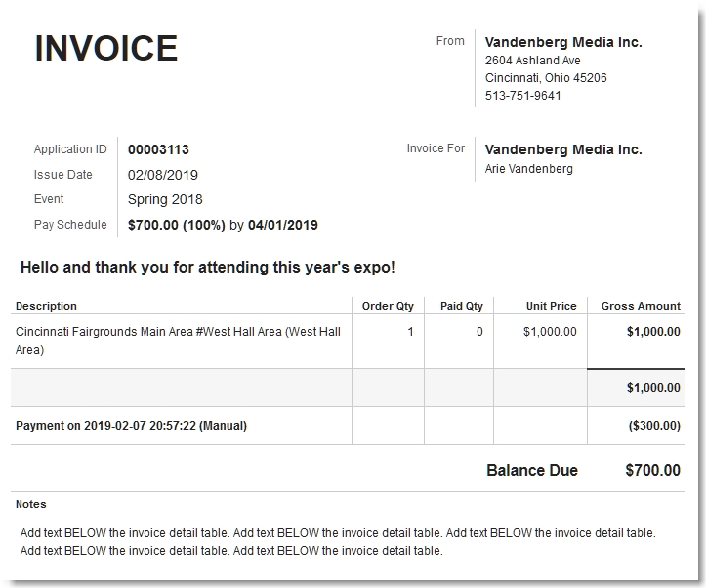The width and height of the screenshot is (706, 588).
Task: Click the Description column header
Action: (46, 306)
